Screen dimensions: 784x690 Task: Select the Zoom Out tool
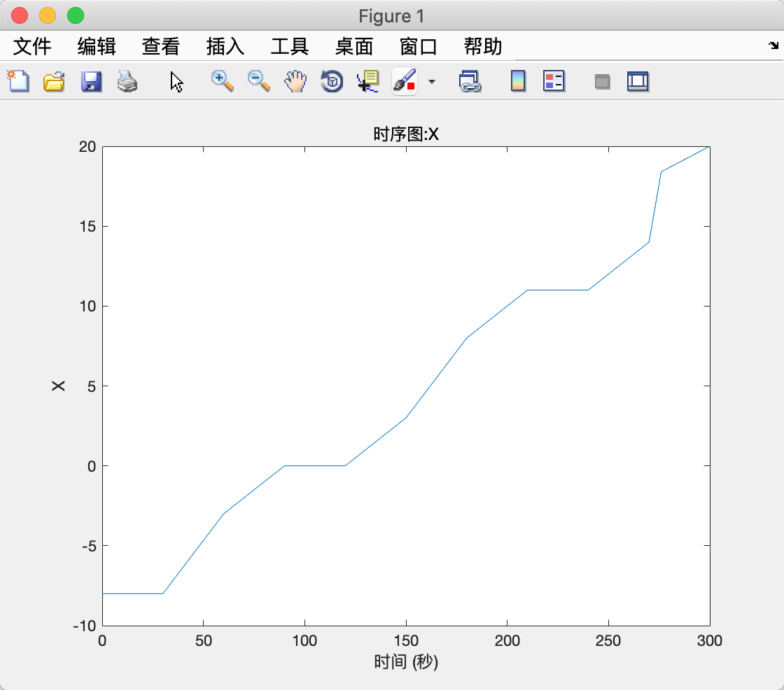(x=258, y=81)
